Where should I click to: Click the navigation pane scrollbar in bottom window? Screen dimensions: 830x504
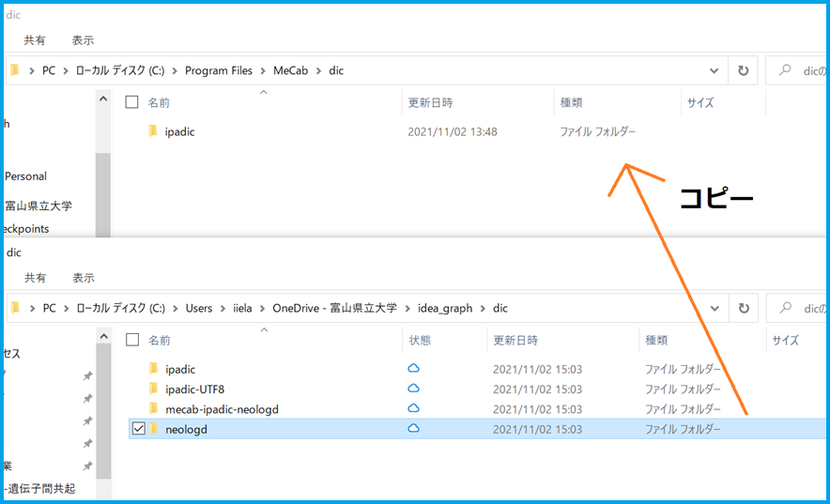tap(103, 413)
